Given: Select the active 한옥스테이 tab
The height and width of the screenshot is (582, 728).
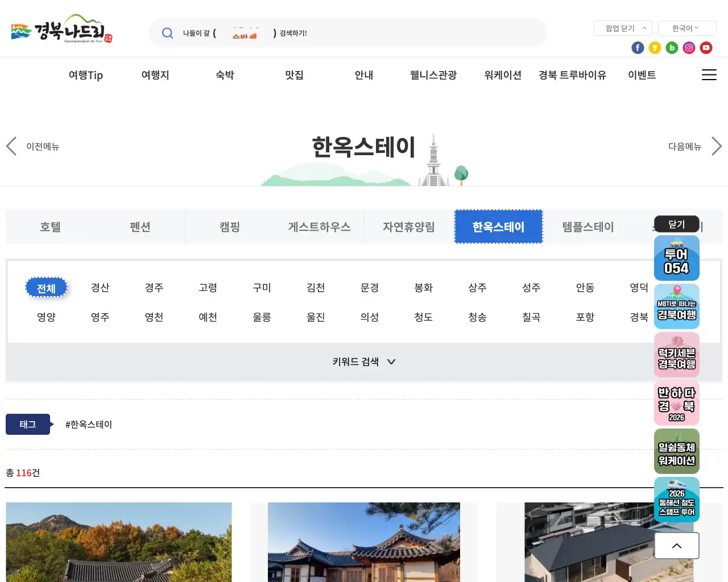Looking at the screenshot, I should point(499,227).
